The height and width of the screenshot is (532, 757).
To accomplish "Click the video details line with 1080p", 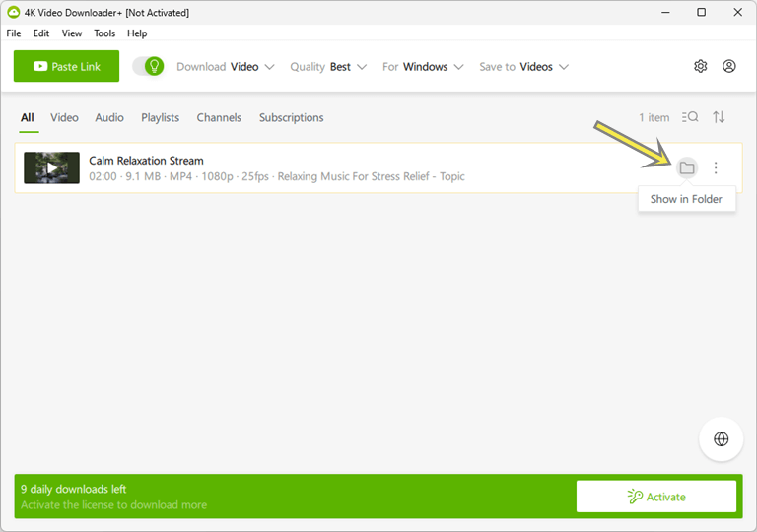I will pyautogui.click(x=277, y=176).
